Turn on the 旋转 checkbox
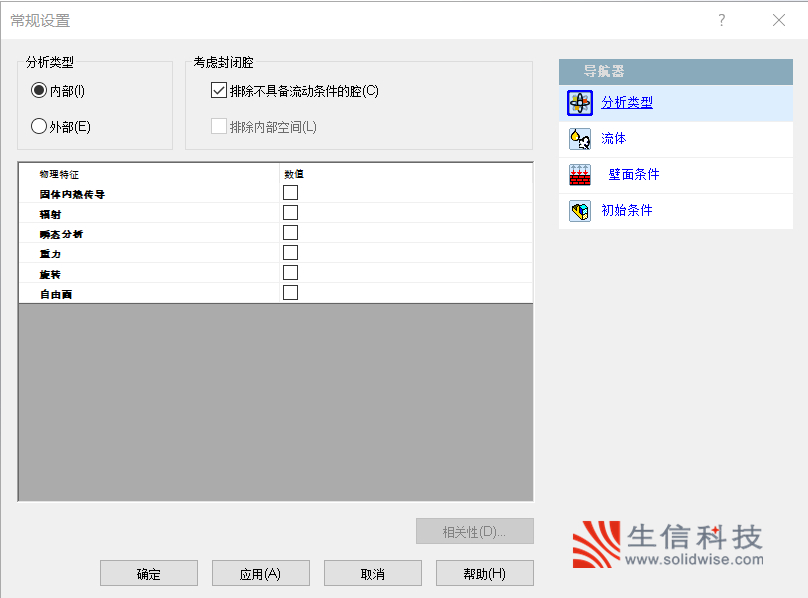Image resolution: width=808 pixels, height=598 pixels. pyautogui.click(x=290, y=273)
